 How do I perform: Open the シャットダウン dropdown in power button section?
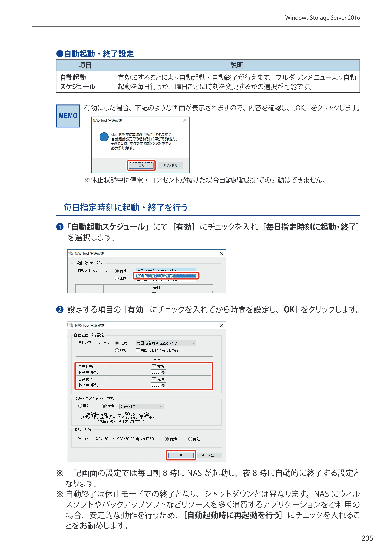click(x=141, y=407)
